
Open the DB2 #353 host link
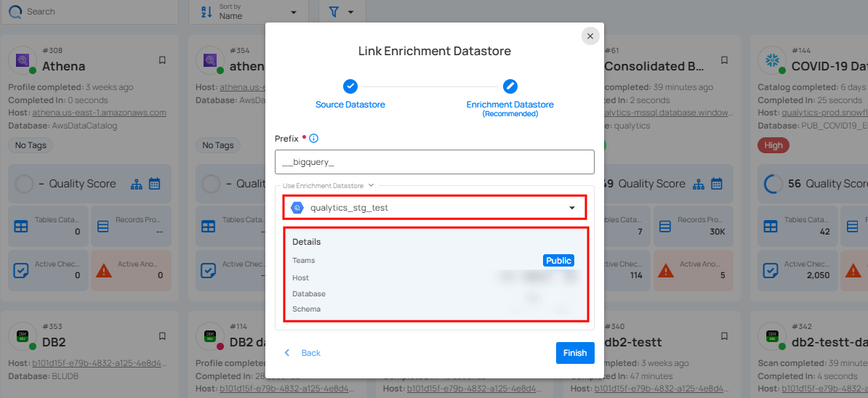99,363
